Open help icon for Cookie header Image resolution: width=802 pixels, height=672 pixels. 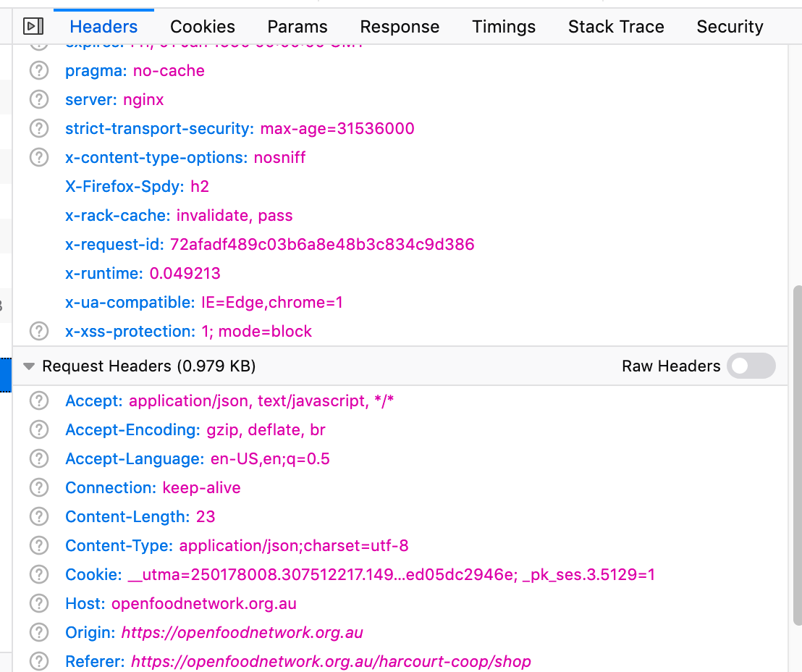(39, 575)
